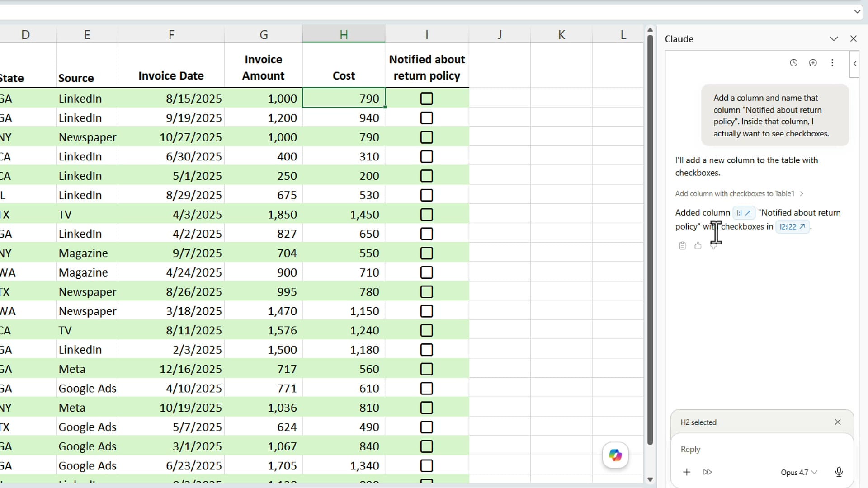Select column I header
This screenshot has height=488, width=868.
click(x=427, y=34)
